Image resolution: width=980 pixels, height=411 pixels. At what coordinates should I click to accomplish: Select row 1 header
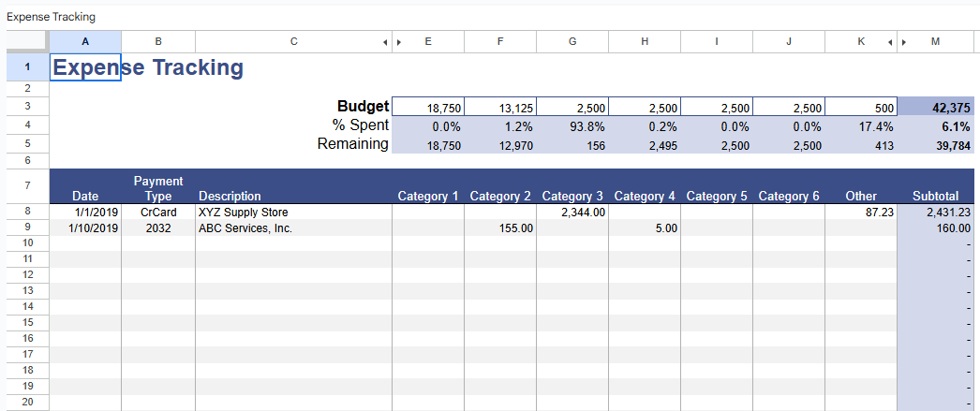coord(27,67)
